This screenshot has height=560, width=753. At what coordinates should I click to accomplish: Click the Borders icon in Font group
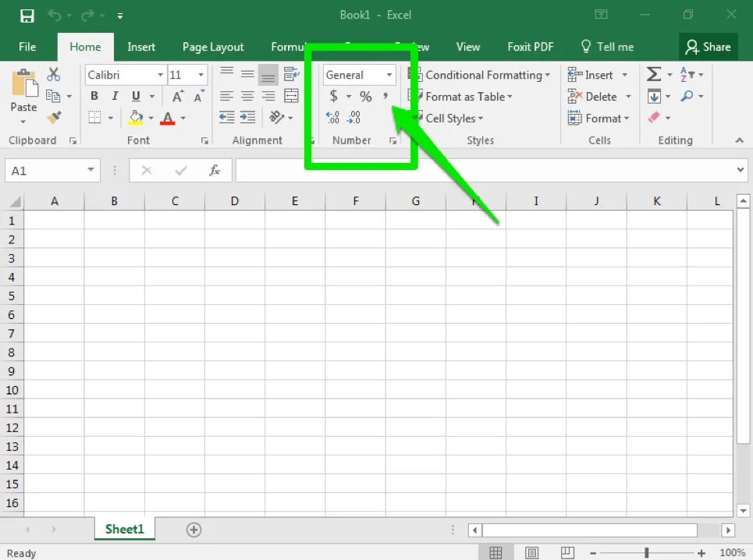tap(94, 118)
